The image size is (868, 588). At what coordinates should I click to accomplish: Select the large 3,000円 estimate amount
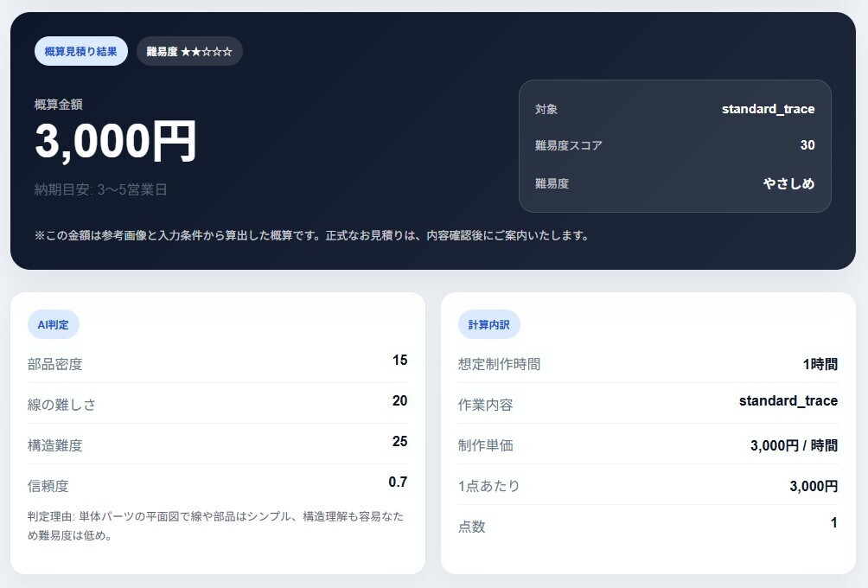[116, 141]
